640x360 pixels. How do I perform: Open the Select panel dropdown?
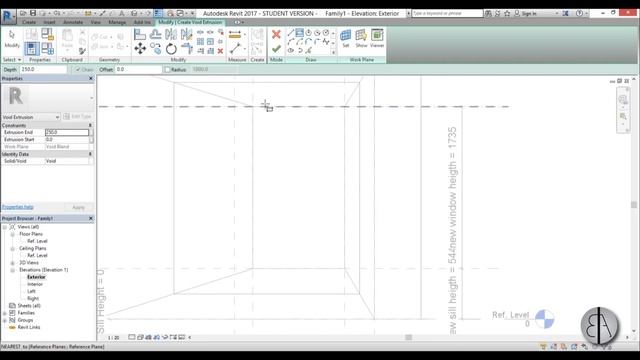(x=12, y=60)
